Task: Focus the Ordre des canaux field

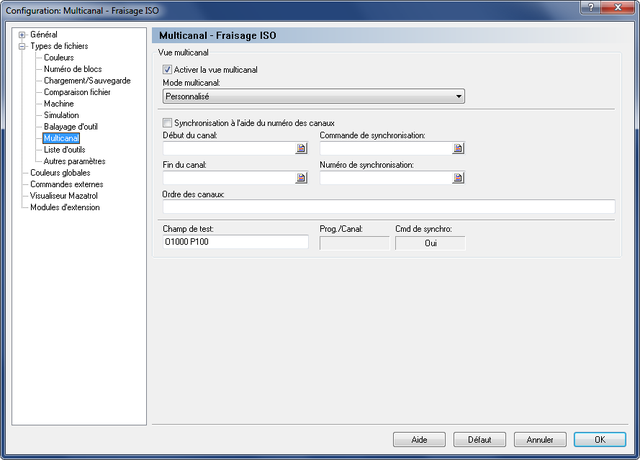Action: [x=389, y=207]
